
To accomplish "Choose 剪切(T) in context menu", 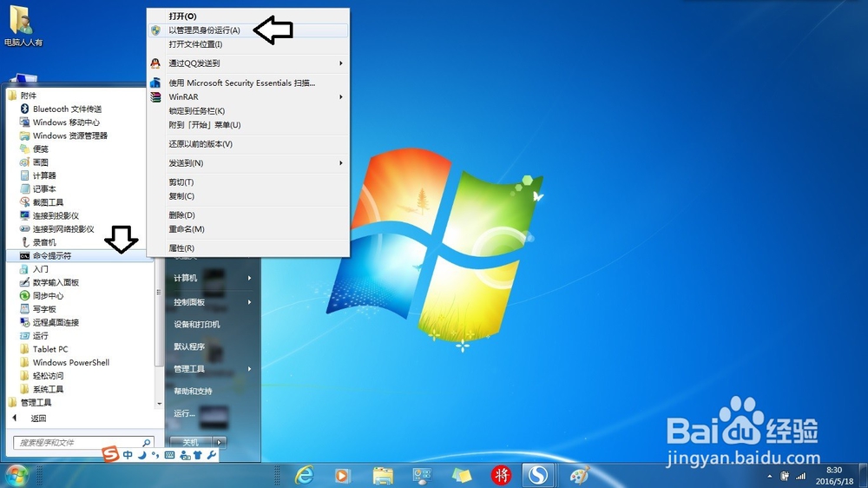I will (x=248, y=181).
